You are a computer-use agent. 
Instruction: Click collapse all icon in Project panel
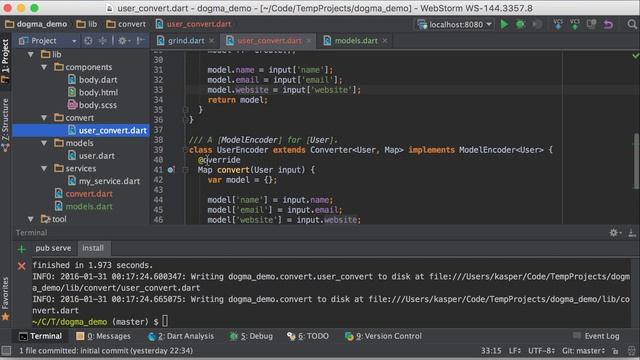point(102,40)
